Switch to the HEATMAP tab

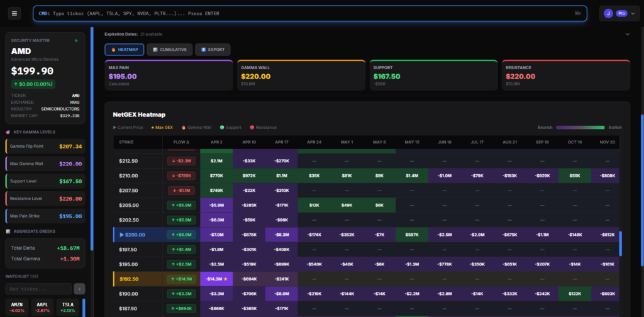tap(125, 49)
